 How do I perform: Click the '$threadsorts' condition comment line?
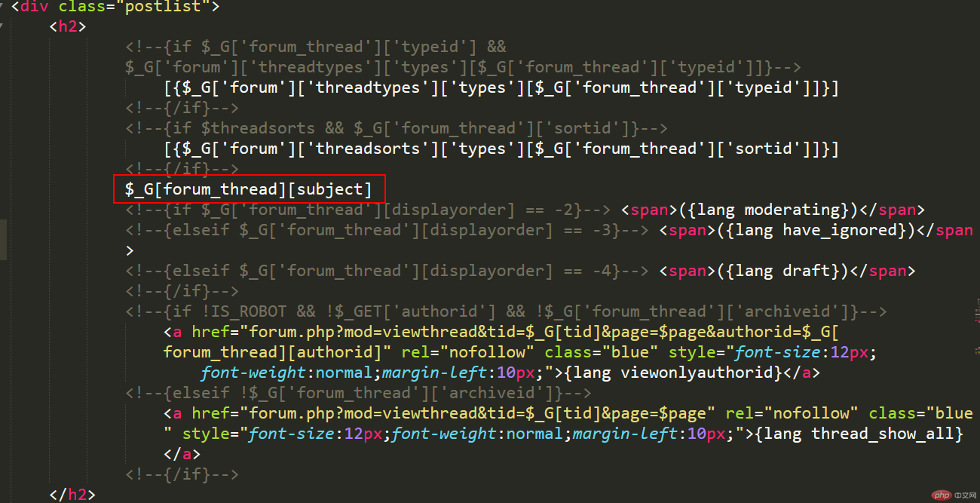pos(397,128)
